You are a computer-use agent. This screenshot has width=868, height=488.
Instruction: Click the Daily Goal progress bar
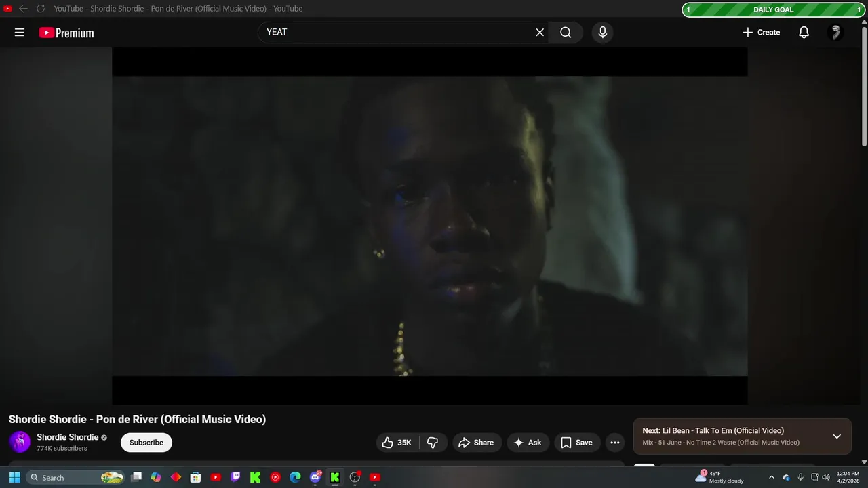point(773,9)
